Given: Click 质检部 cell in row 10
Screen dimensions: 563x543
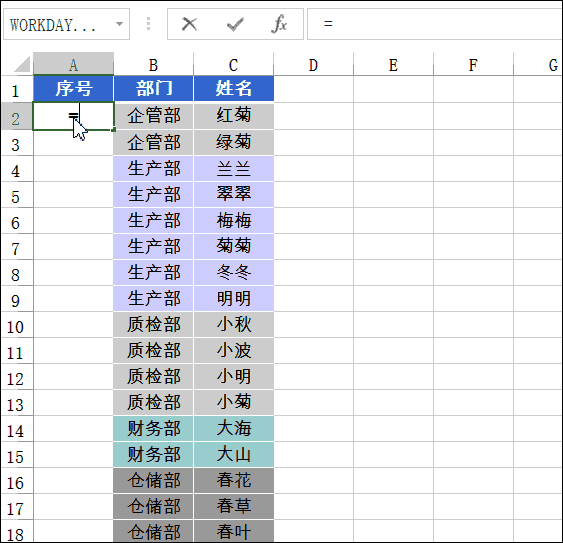Looking at the screenshot, I should (x=154, y=325).
